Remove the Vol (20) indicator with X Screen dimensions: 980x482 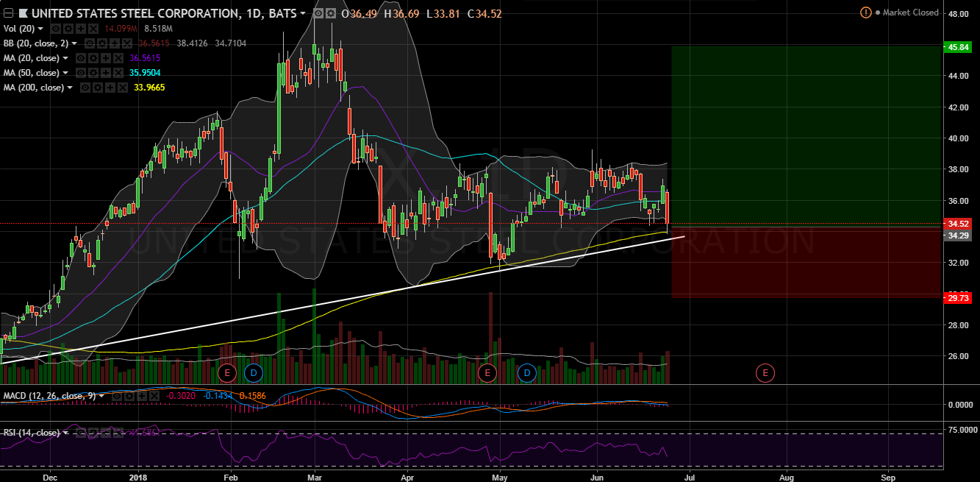coord(93,29)
